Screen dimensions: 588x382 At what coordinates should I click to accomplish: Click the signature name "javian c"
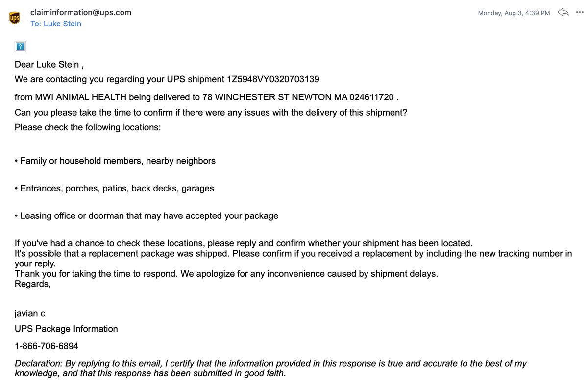(30, 313)
